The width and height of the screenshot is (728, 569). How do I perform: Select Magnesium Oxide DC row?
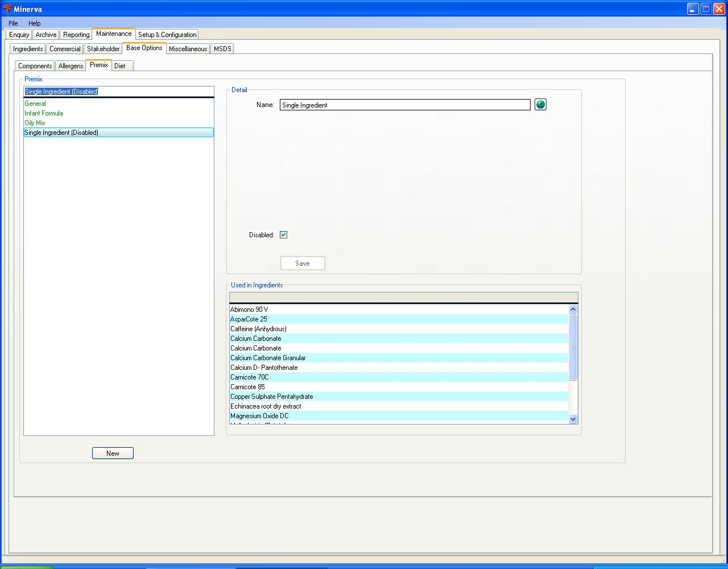tap(399, 416)
